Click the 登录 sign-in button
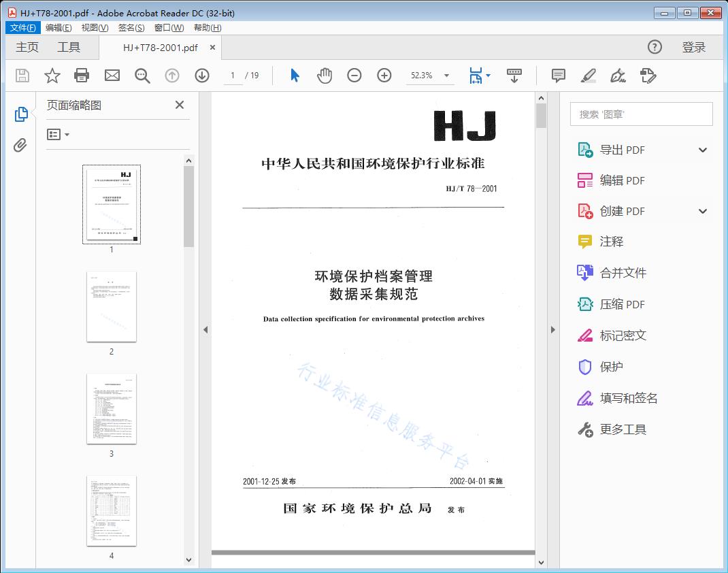The height and width of the screenshot is (573, 728). coord(695,47)
